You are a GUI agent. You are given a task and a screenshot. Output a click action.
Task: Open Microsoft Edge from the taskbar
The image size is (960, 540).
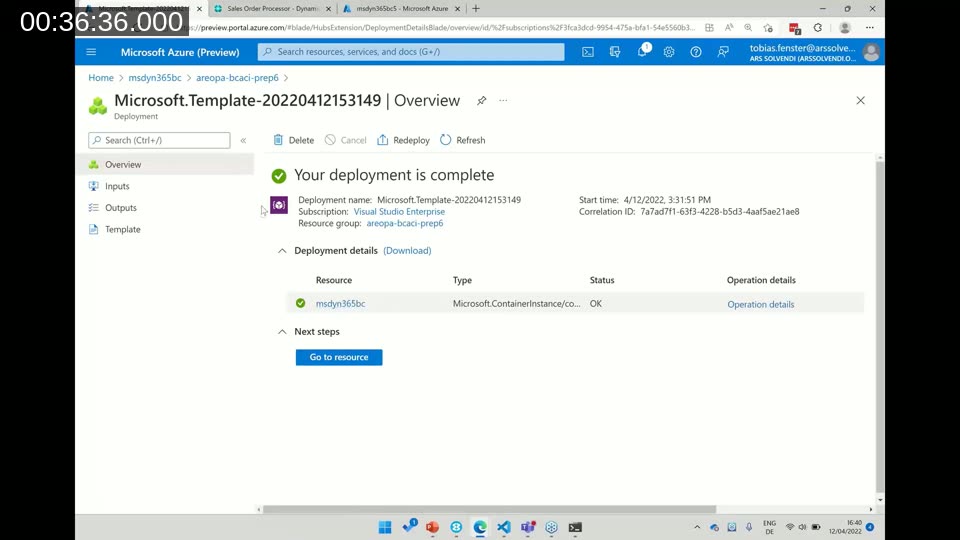point(480,527)
